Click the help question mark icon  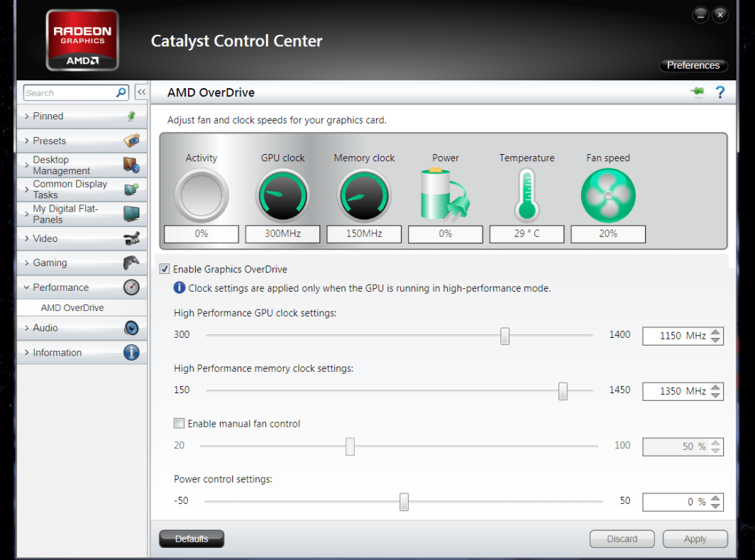point(720,92)
